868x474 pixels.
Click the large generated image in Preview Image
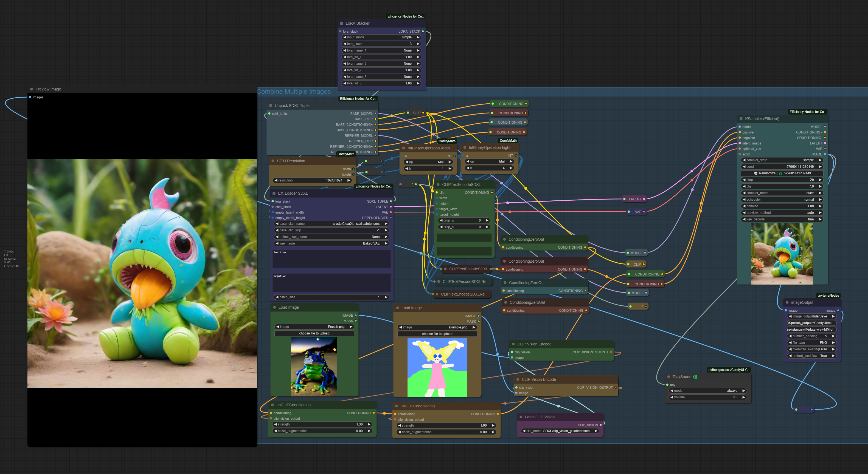142,274
